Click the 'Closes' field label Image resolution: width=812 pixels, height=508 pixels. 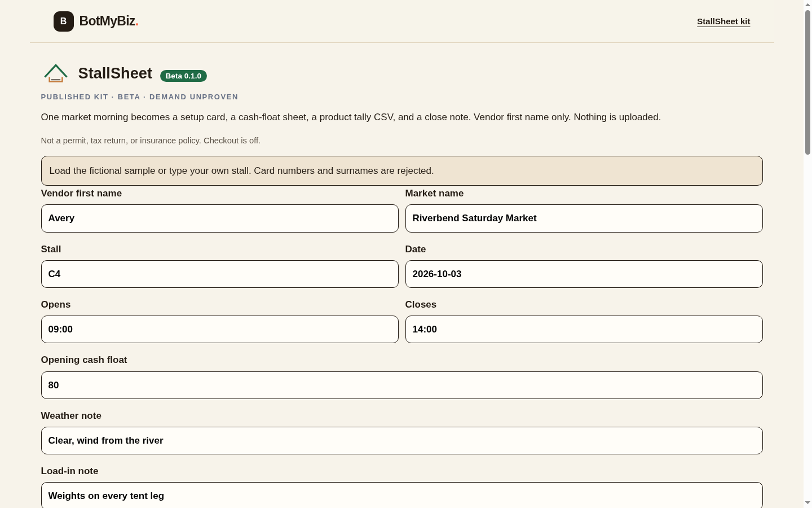[x=421, y=304]
